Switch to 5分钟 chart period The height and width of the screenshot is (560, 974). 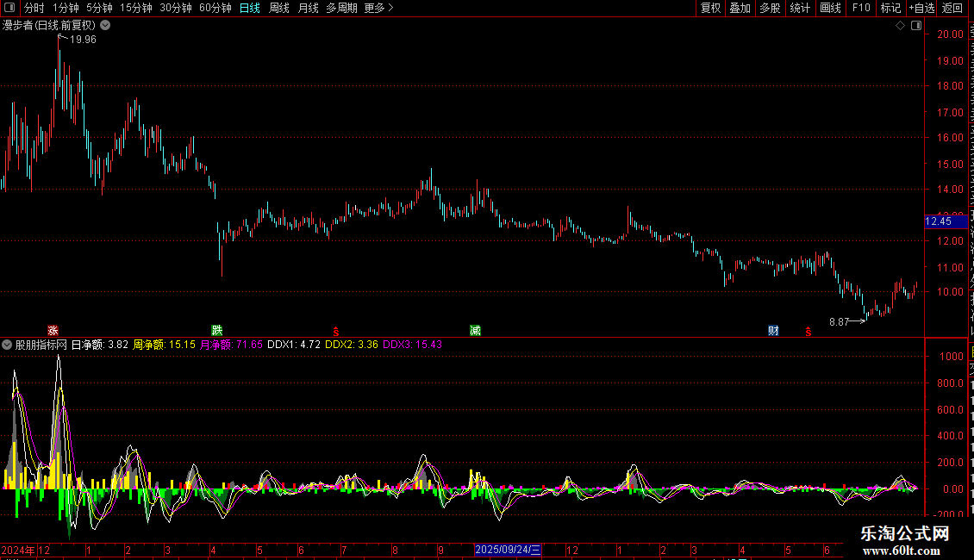(99, 8)
